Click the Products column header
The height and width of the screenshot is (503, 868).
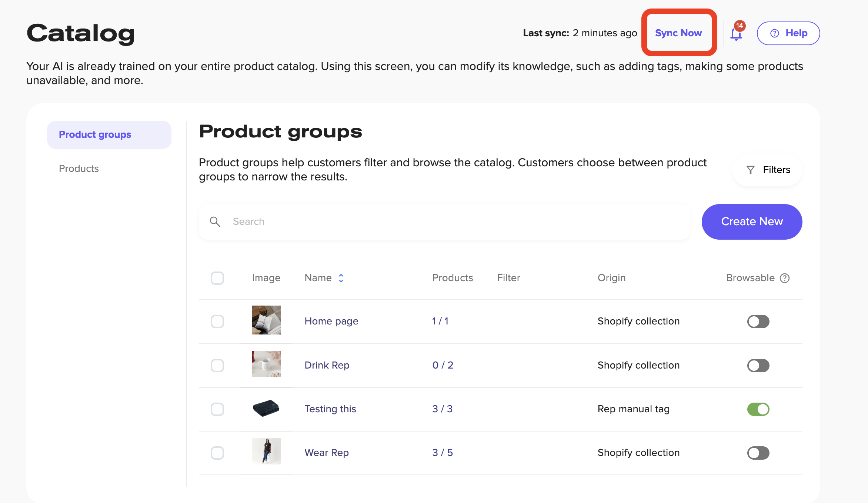pos(453,278)
